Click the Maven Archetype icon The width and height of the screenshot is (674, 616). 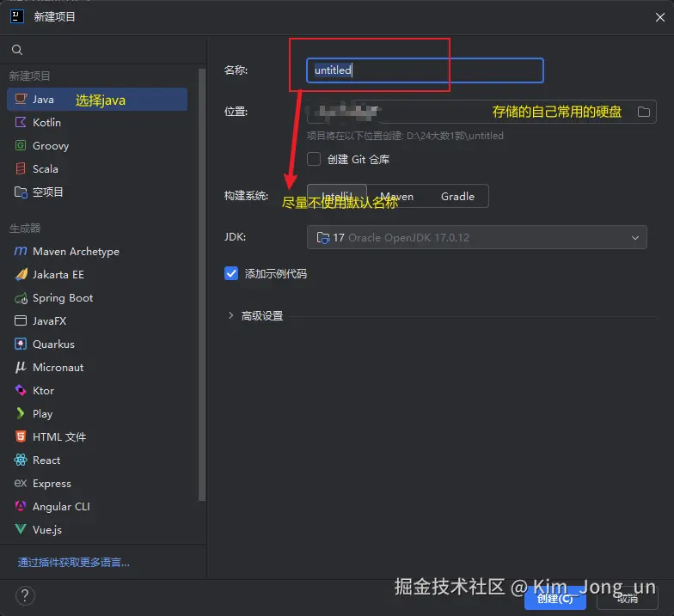21,251
